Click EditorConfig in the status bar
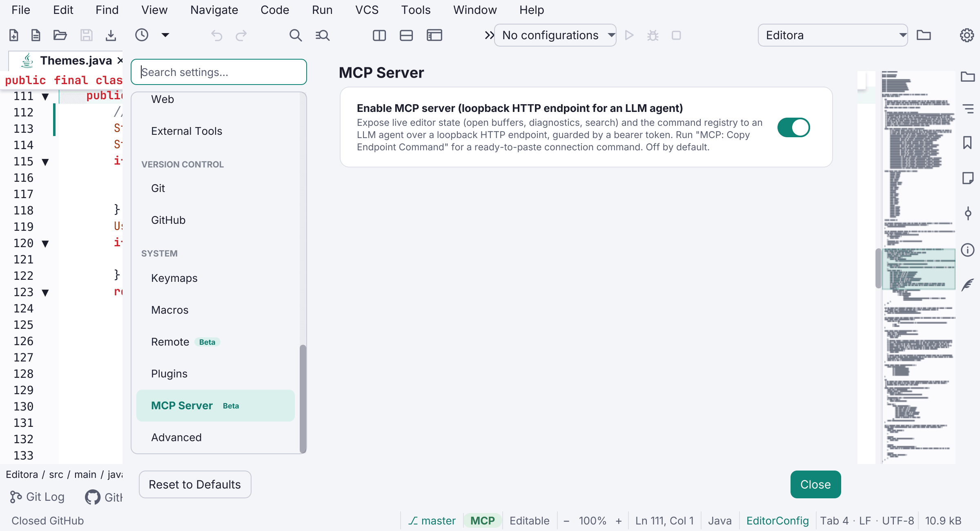 tap(777, 521)
